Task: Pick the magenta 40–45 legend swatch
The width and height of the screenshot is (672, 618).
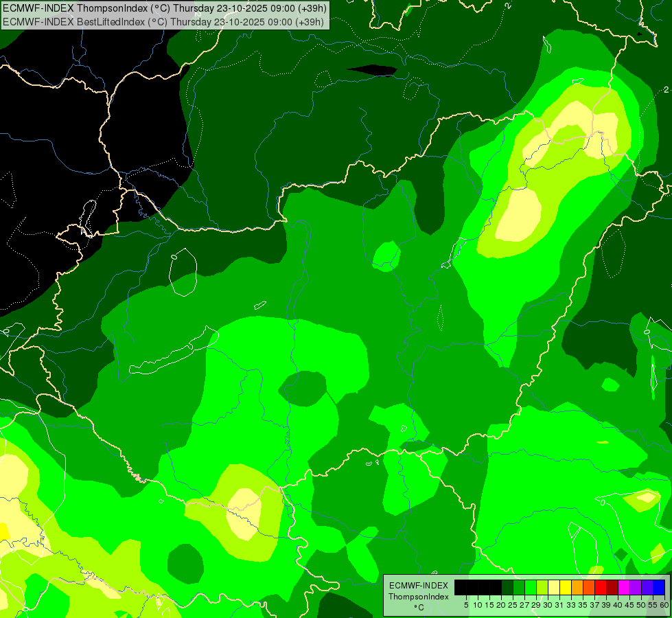Action: [x=624, y=587]
